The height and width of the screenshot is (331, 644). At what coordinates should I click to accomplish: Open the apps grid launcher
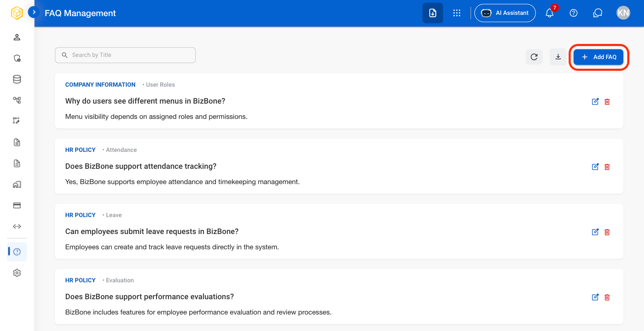(x=457, y=13)
